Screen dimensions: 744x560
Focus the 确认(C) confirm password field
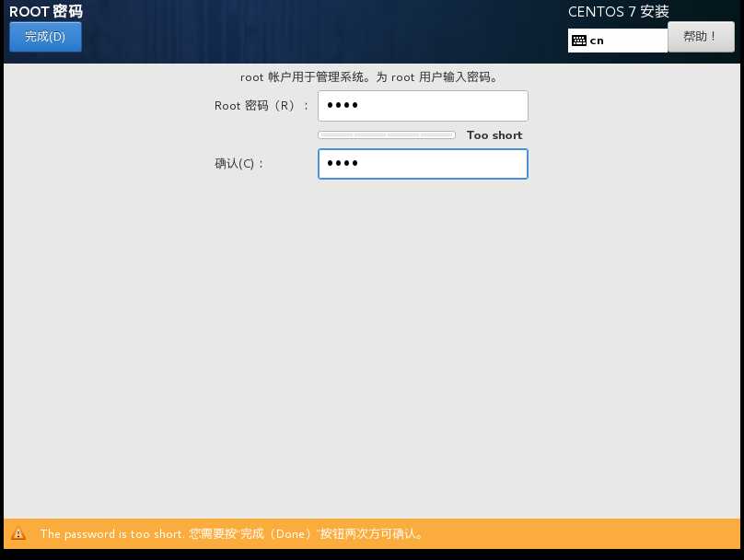423,164
